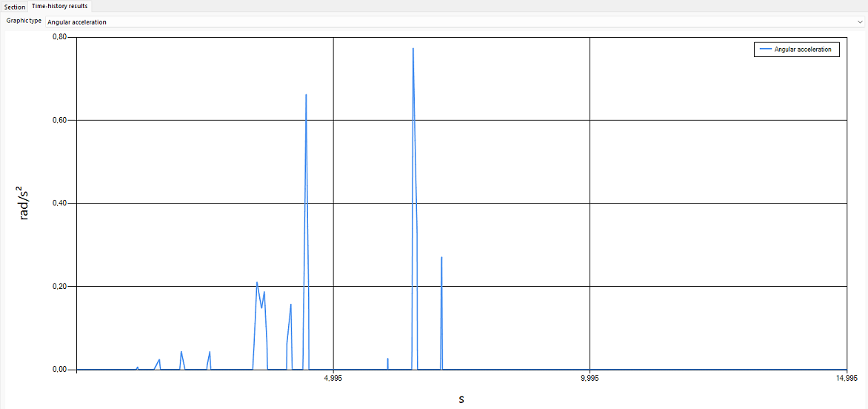The image size is (868, 409).
Task: Click the rad/s² axis title
Action: (x=24, y=203)
